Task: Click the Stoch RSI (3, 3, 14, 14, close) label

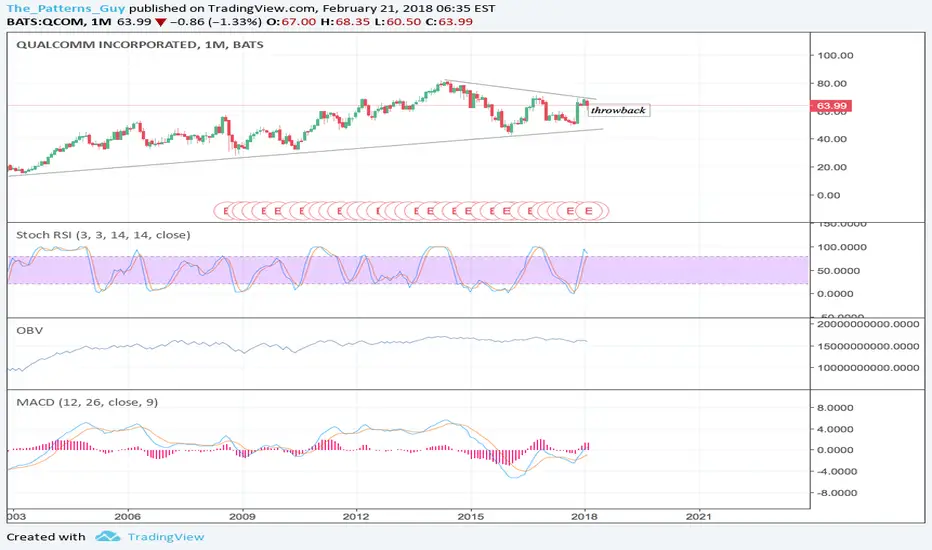Action: (x=103, y=235)
